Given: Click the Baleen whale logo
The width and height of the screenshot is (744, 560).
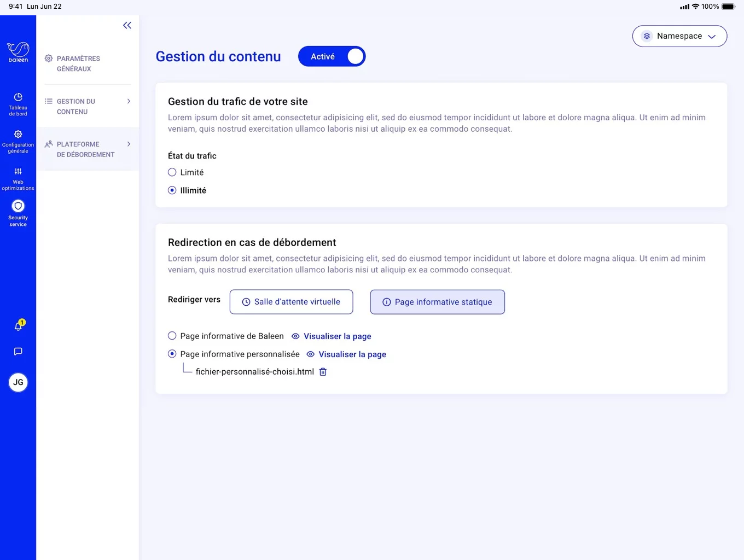Looking at the screenshot, I should click(x=18, y=52).
